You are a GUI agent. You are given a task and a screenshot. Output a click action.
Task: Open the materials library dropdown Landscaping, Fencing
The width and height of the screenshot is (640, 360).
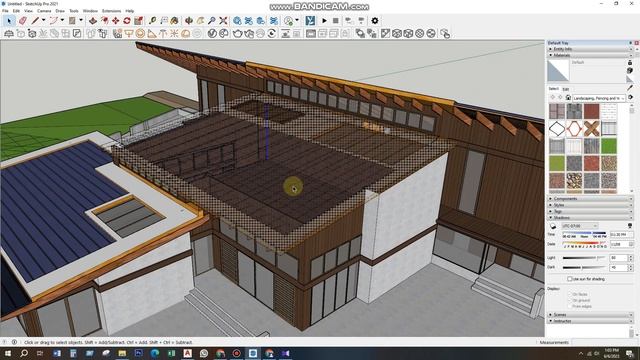599,98
